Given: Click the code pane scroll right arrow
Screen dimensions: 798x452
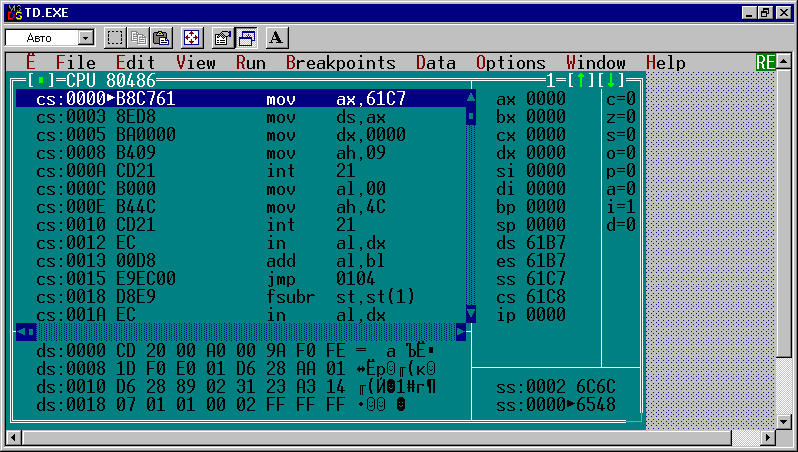Looking at the screenshot, I should tap(461, 332).
